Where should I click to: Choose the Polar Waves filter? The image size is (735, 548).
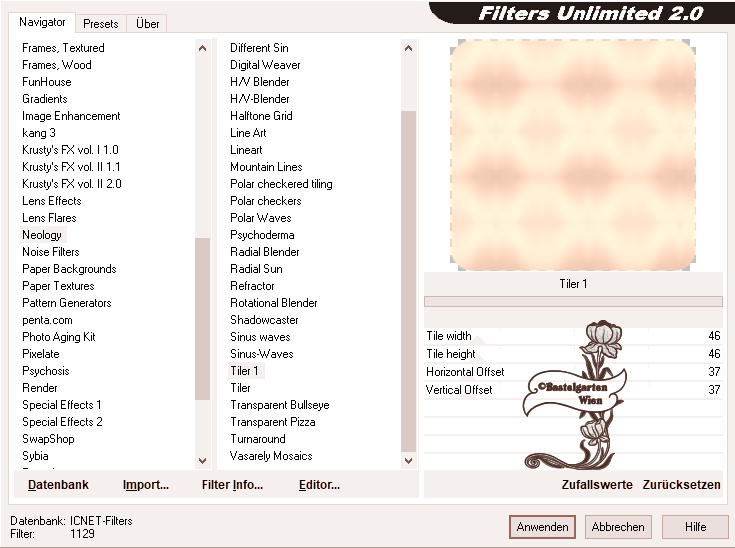[x=261, y=218]
